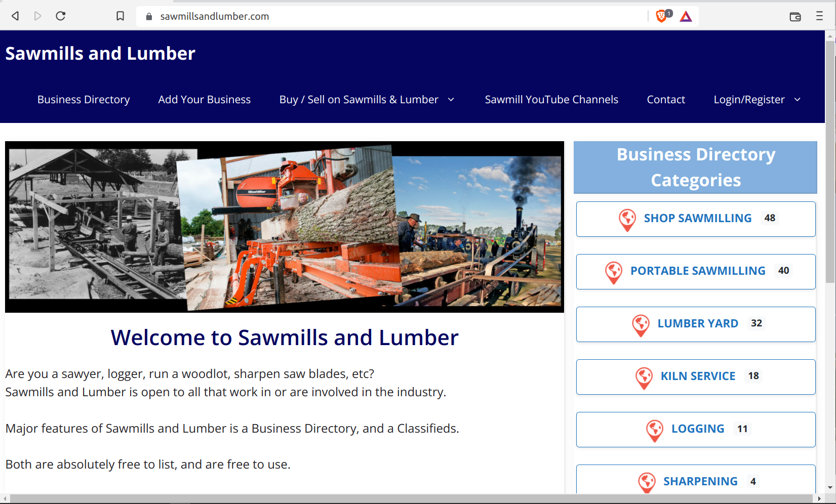
Task: Bookmark this page with the bookmark icon
Action: [120, 16]
